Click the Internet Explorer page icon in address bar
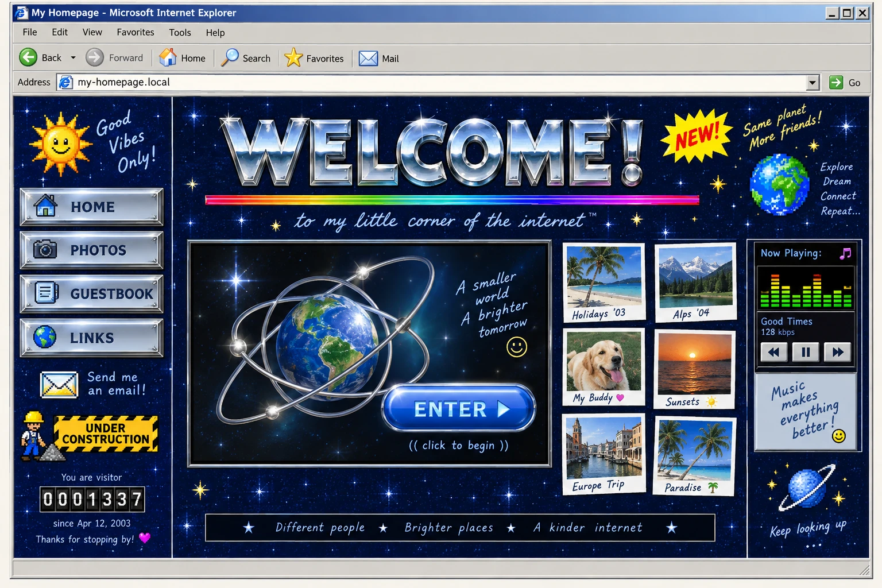This screenshot has height=588, width=882. click(x=67, y=82)
